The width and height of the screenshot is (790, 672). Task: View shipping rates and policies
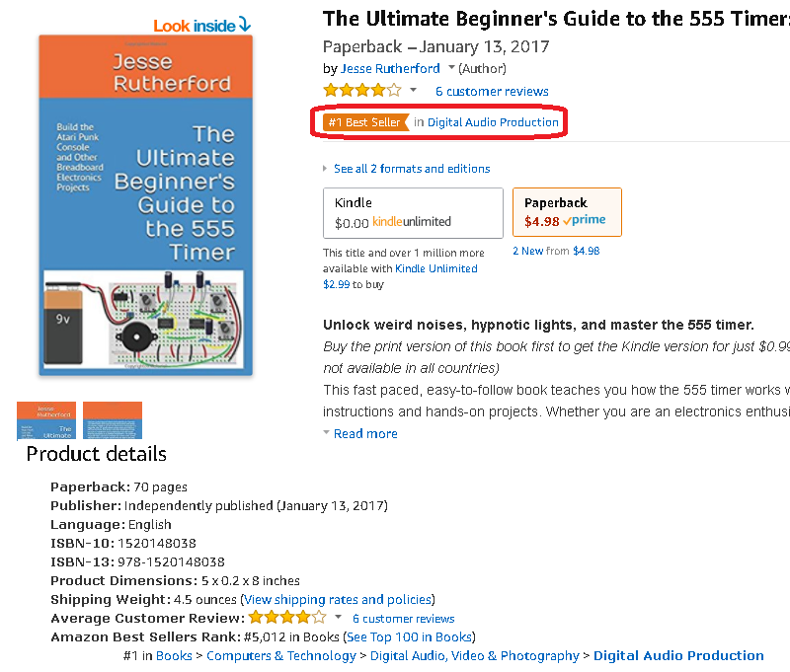(x=338, y=600)
